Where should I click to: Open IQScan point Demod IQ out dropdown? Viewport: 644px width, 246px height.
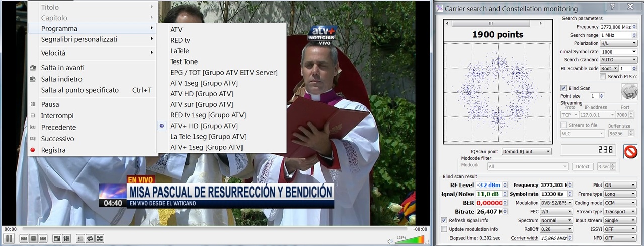(526, 151)
